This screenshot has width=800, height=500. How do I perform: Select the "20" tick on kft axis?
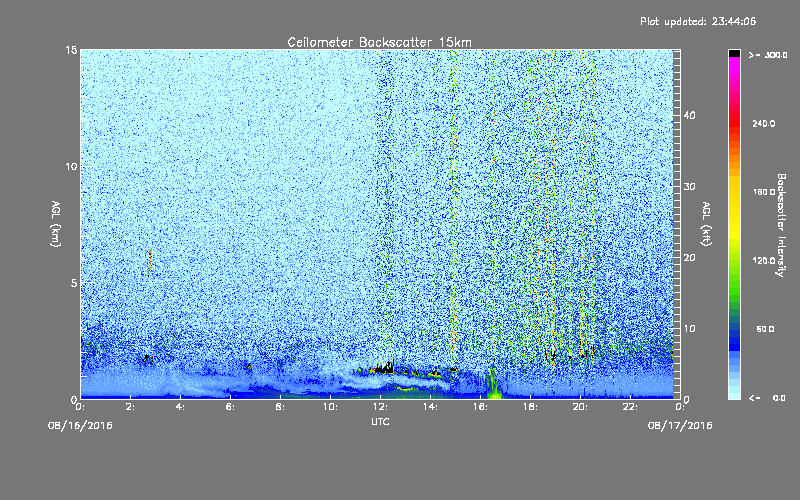pos(689,258)
